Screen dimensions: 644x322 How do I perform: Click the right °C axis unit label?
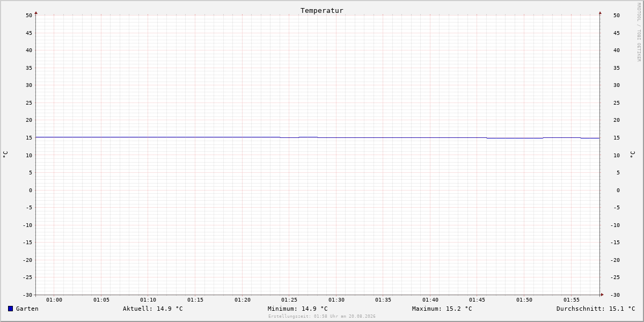pos(632,154)
